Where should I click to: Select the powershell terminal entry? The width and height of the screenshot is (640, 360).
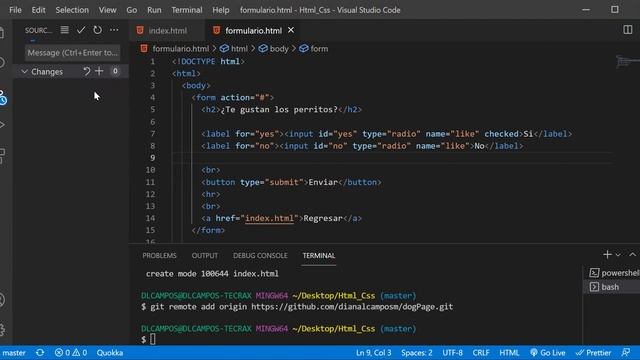tap(613, 273)
